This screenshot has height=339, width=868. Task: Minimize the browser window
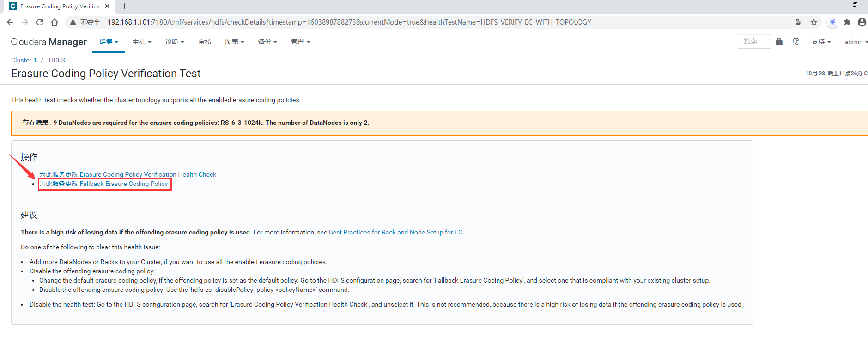tap(834, 5)
